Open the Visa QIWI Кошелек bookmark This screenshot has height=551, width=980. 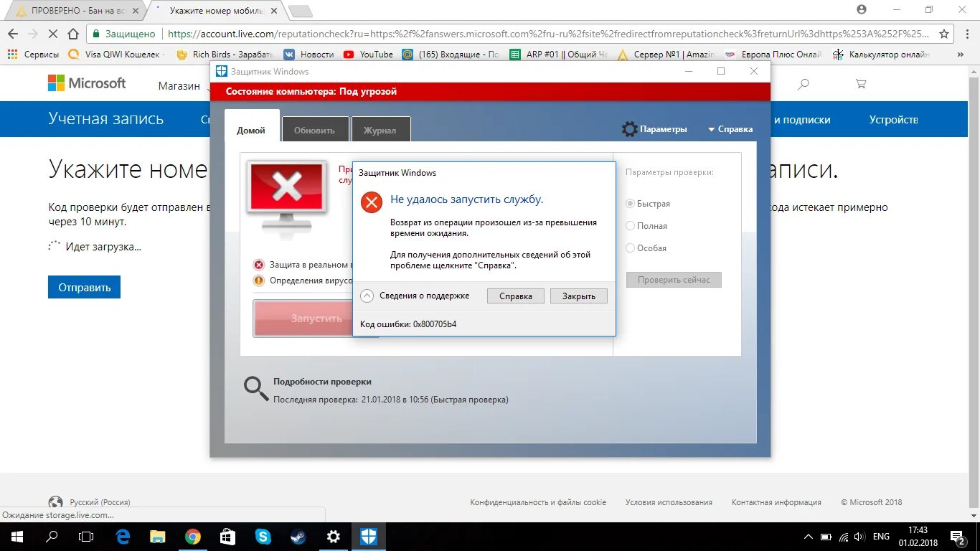point(116,55)
